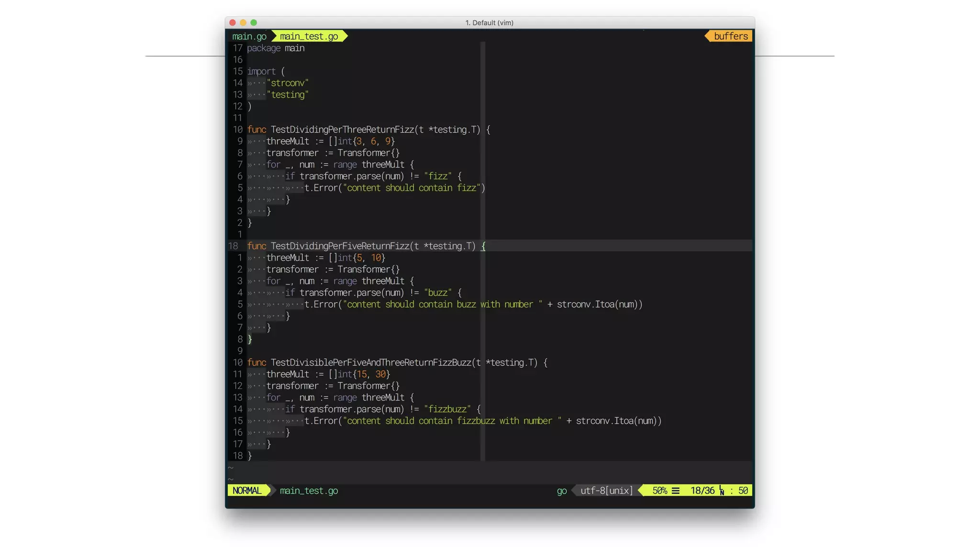Viewport: 980px width, 551px height.
Task: Click the three-line icon in status bar
Action: pos(676,491)
